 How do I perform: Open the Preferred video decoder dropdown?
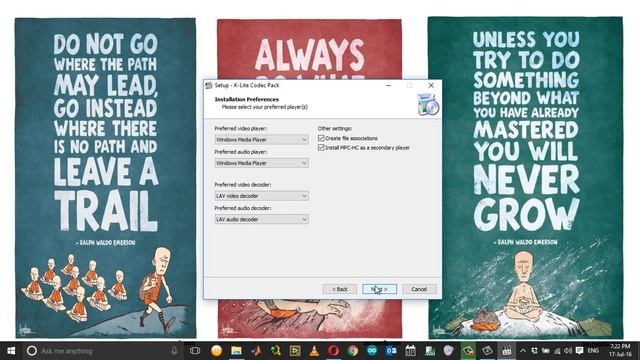point(262,196)
